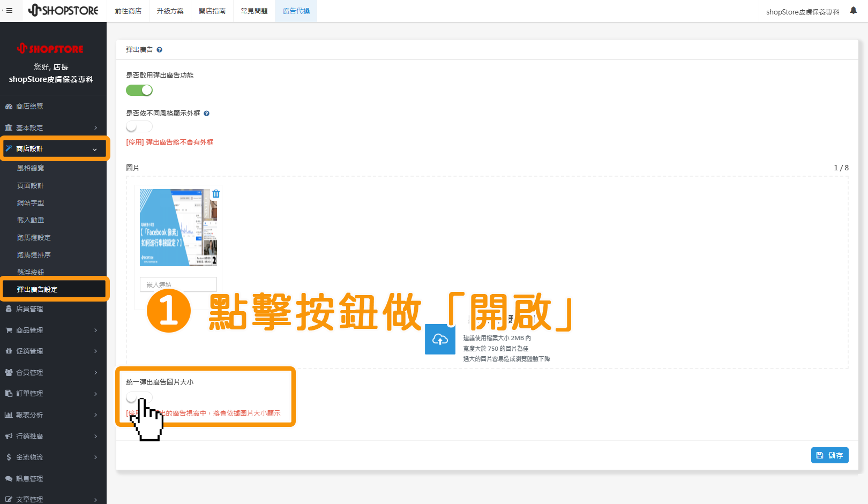
Task: Click the cloud upload icon
Action: (440, 339)
